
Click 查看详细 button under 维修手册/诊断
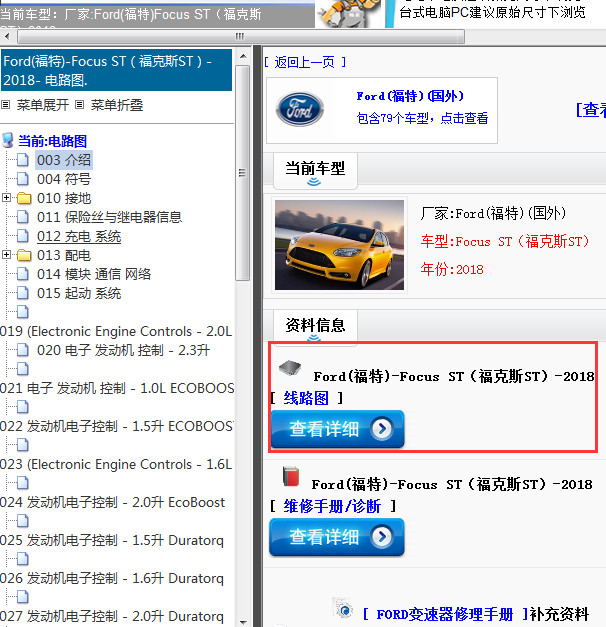pos(337,537)
